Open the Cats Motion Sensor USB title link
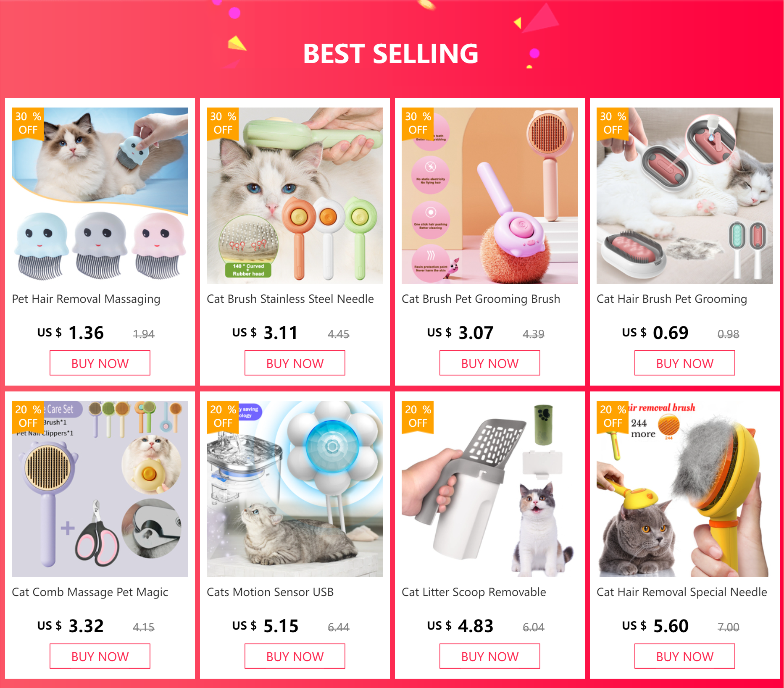The image size is (784, 688). point(270,592)
